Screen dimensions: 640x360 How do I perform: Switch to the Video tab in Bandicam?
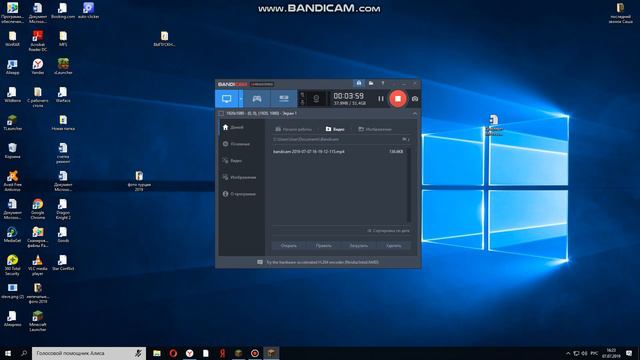click(335, 129)
